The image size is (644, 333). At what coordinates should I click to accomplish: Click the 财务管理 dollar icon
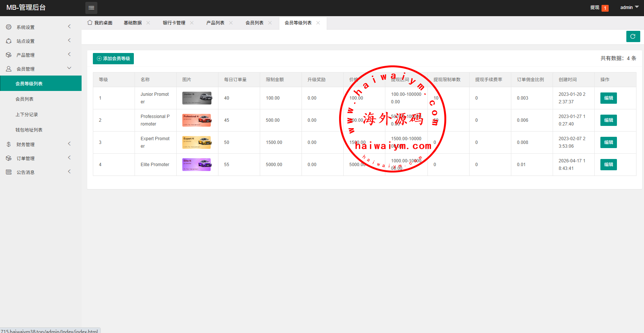pyautogui.click(x=9, y=144)
